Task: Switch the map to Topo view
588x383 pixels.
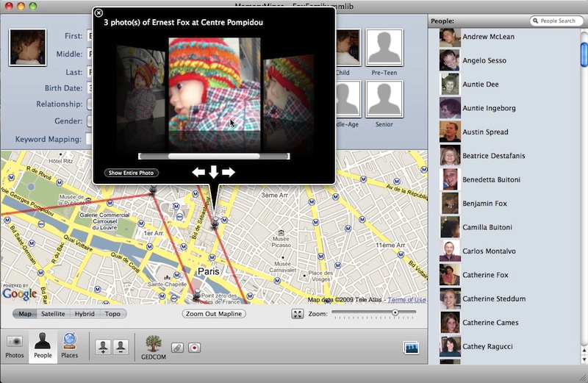Action: point(112,314)
